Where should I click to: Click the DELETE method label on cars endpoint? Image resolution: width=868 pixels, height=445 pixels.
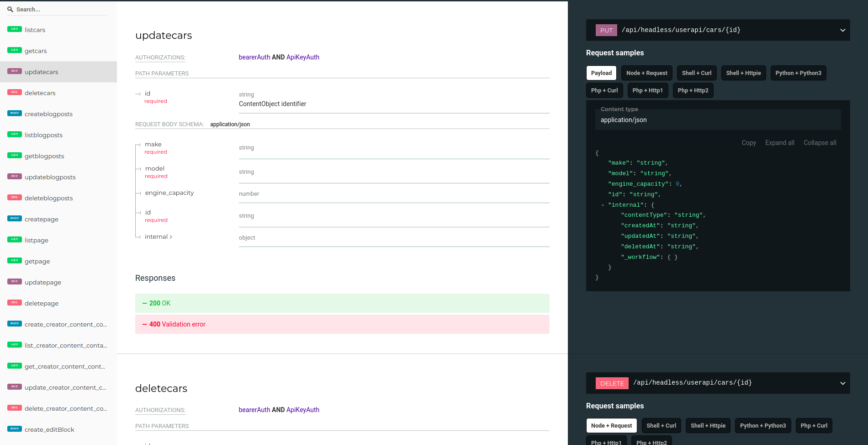click(x=612, y=383)
